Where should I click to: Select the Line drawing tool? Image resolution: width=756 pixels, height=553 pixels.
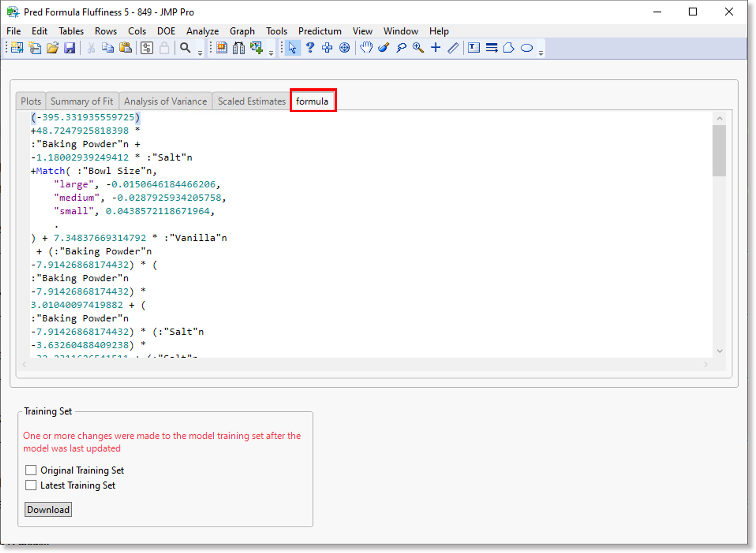[453, 48]
